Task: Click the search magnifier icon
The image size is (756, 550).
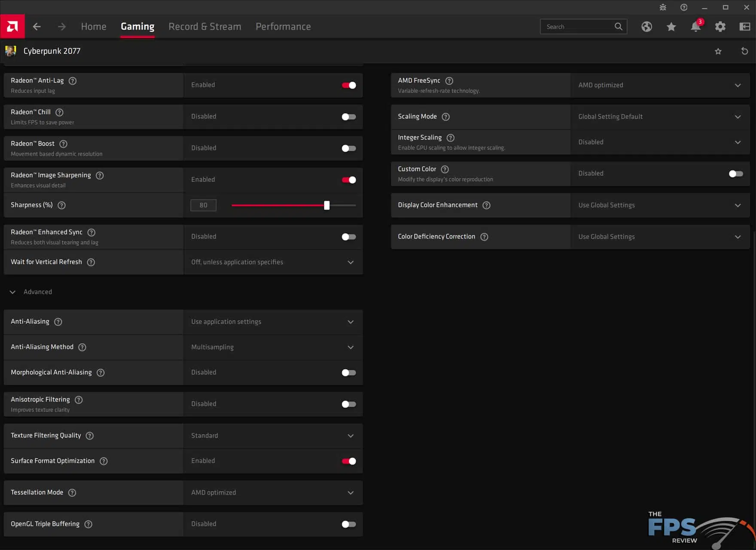Action: click(x=618, y=27)
